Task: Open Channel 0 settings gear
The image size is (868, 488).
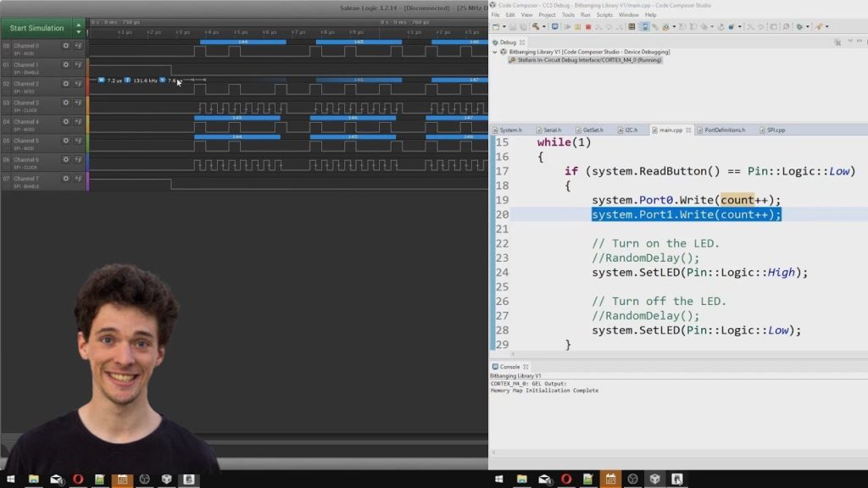Action: point(66,46)
